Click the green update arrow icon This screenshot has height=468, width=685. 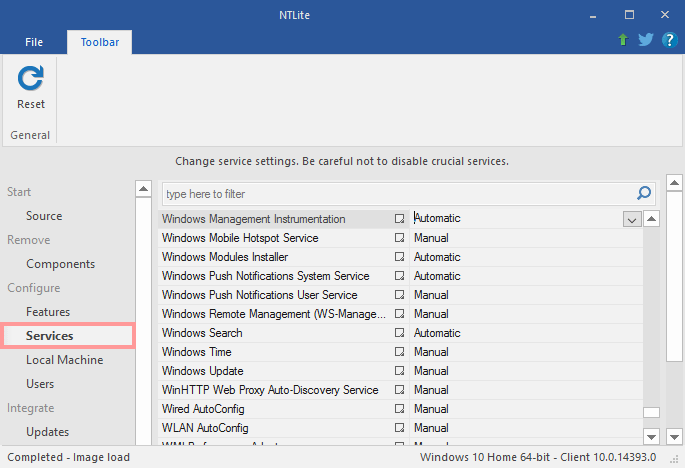point(623,40)
